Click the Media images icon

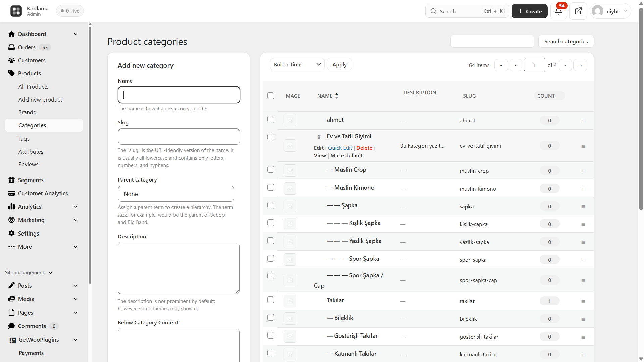[x=12, y=299]
